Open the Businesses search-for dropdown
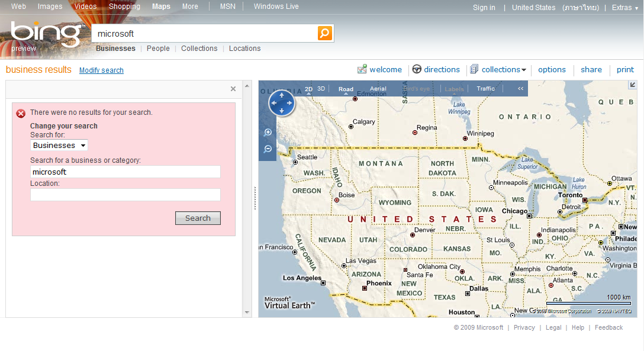644x351 pixels. (59, 146)
